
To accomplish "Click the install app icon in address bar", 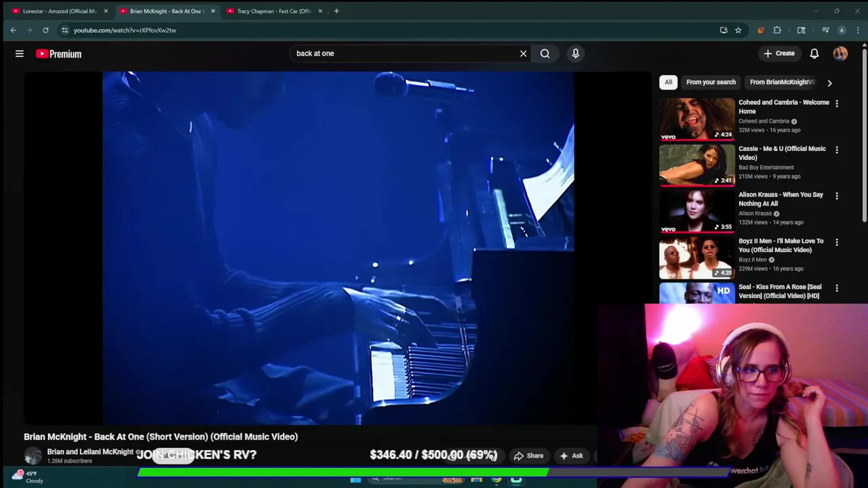I will (x=724, y=30).
